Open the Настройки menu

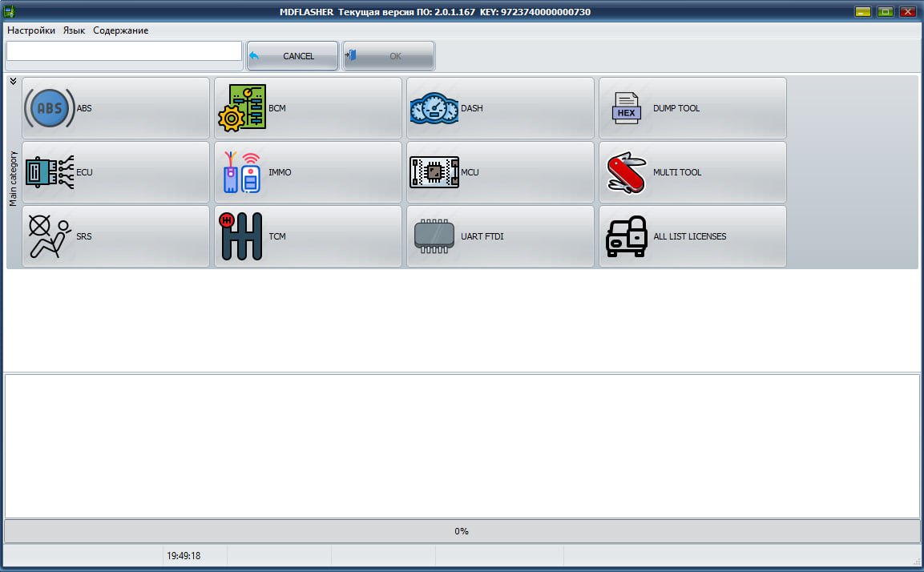click(31, 30)
